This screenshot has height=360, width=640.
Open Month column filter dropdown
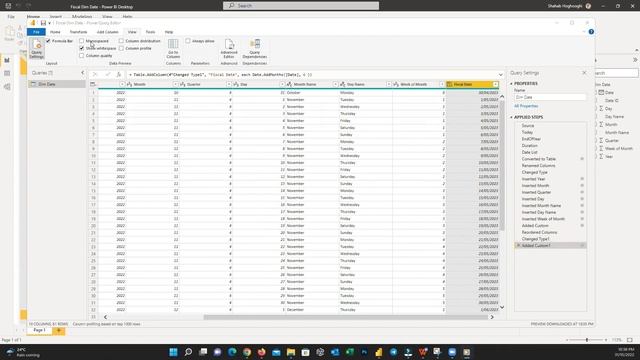point(175,84)
